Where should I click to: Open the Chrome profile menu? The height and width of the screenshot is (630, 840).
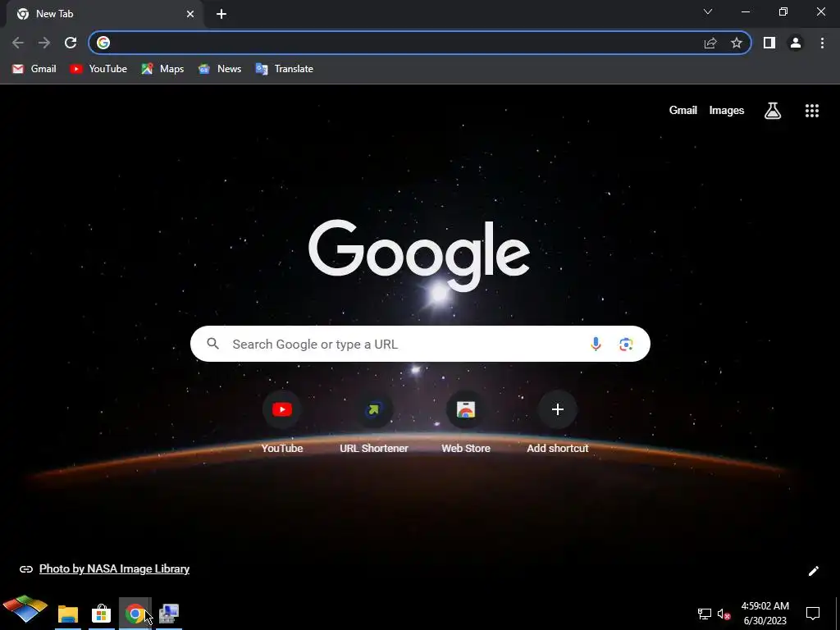click(x=796, y=43)
